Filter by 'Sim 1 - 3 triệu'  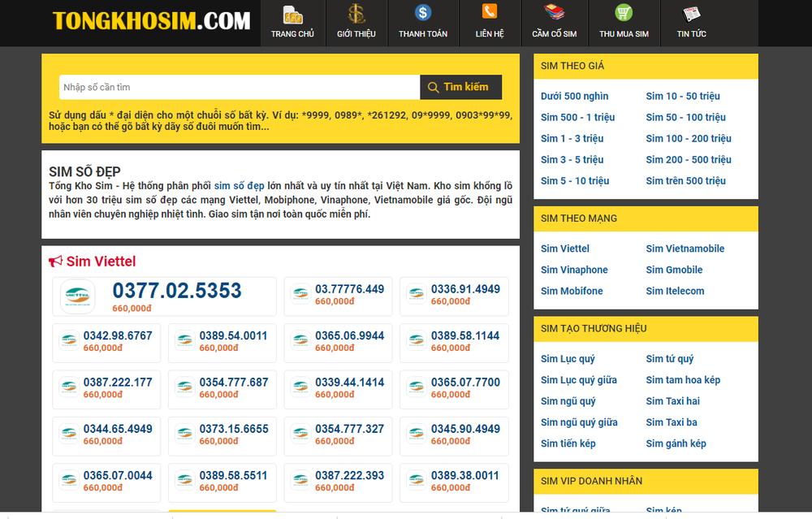(x=572, y=139)
